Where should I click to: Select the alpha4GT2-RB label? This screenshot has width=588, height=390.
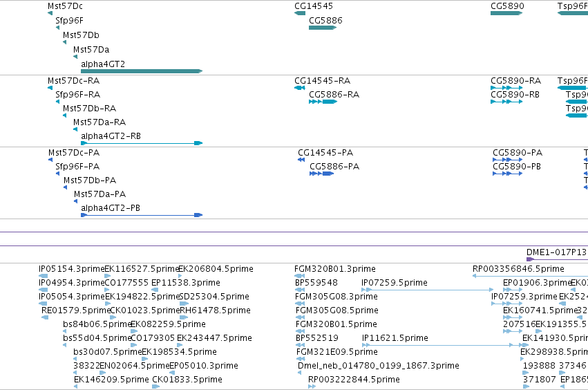click(111, 136)
